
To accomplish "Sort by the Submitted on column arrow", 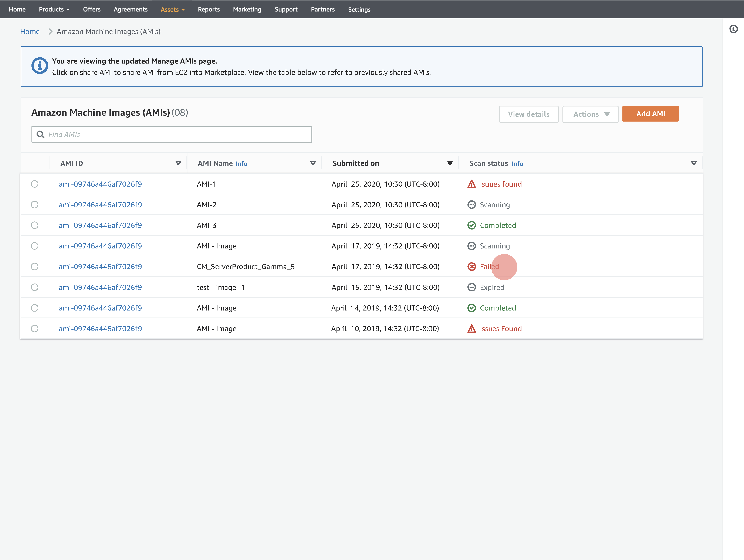I will (x=450, y=163).
